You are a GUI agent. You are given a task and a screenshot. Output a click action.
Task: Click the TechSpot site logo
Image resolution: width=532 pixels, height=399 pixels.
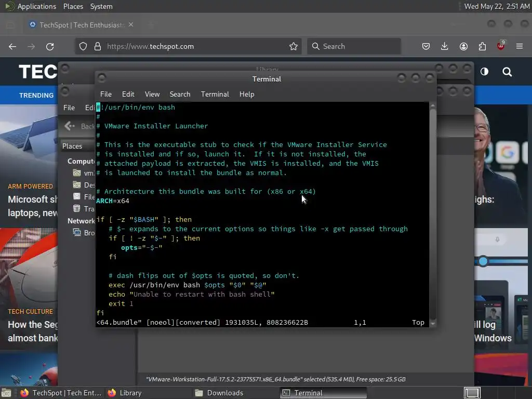point(38,72)
